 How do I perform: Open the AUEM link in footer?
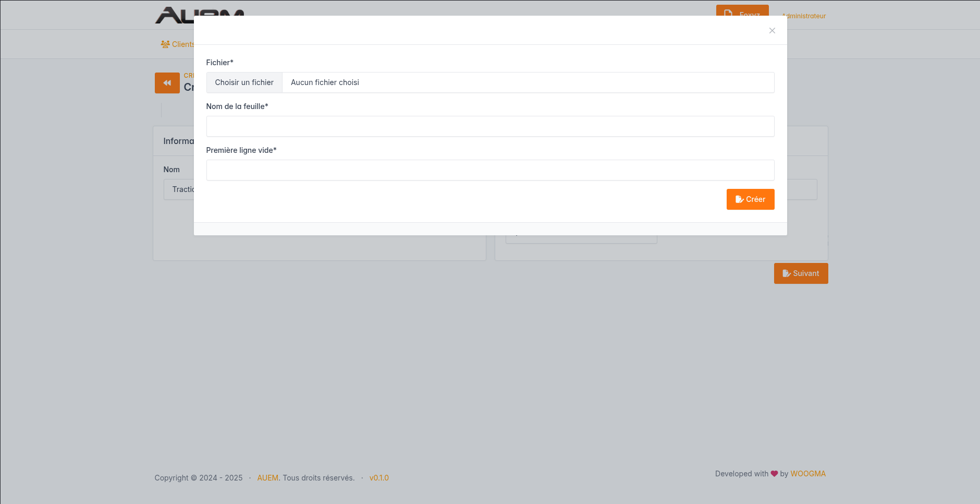pyautogui.click(x=267, y=478)
